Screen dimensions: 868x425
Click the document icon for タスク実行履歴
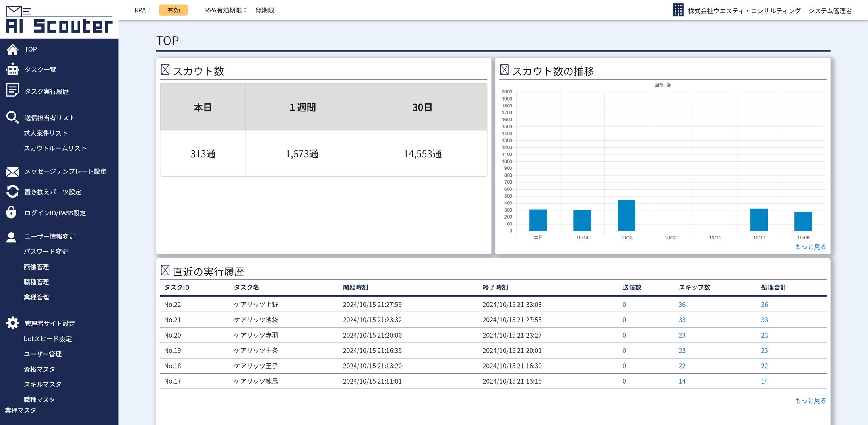click(x=12, y=90)
